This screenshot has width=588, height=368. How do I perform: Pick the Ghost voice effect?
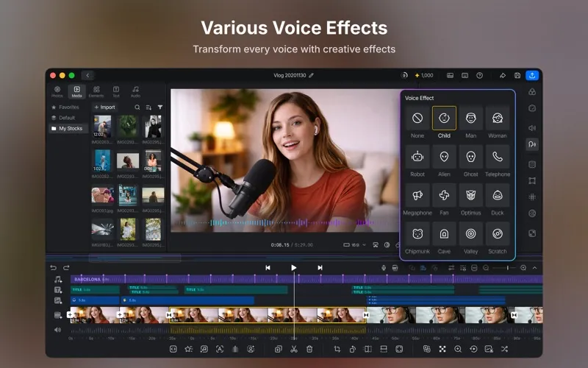470,156
